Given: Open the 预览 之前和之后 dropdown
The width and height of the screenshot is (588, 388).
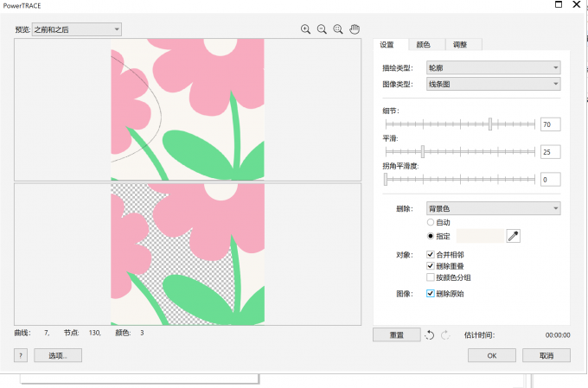Looking at the screenshot, I should pyautogui.click(x=76, y=29).
